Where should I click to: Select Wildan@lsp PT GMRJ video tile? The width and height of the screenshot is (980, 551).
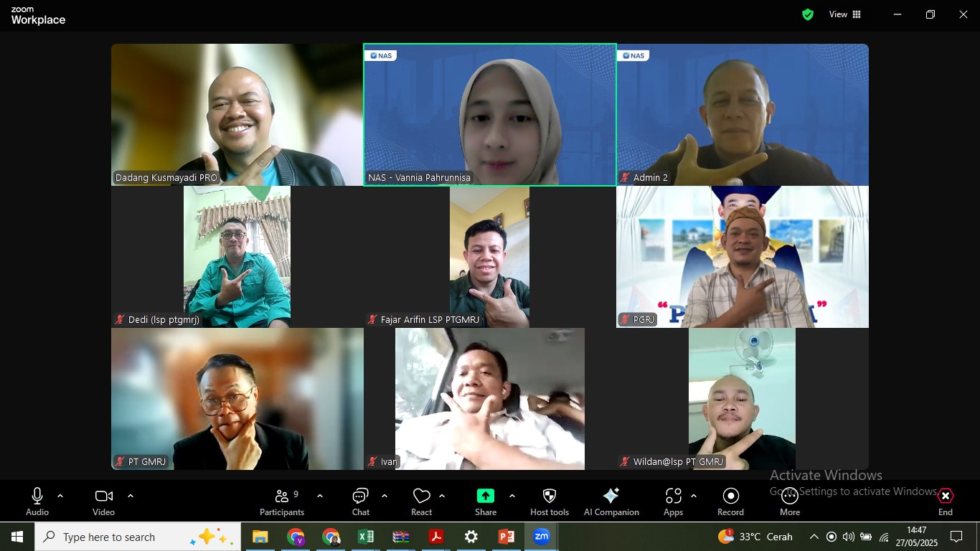743,399
